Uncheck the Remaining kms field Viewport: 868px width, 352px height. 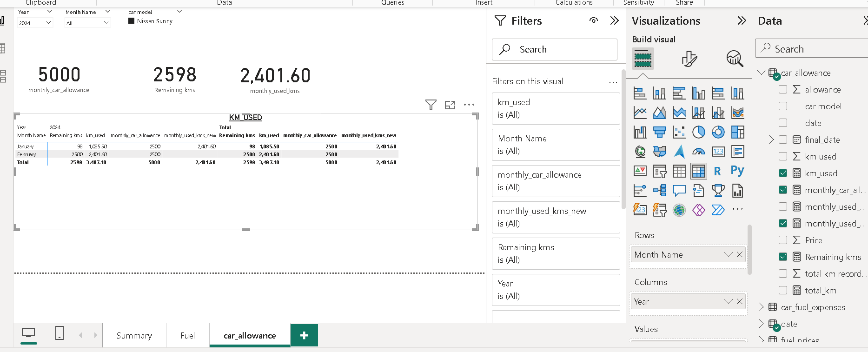(783, 257)
